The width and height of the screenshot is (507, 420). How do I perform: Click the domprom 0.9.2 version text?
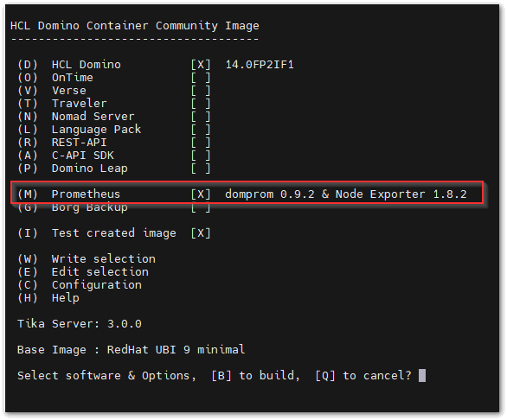coord(270,194)
